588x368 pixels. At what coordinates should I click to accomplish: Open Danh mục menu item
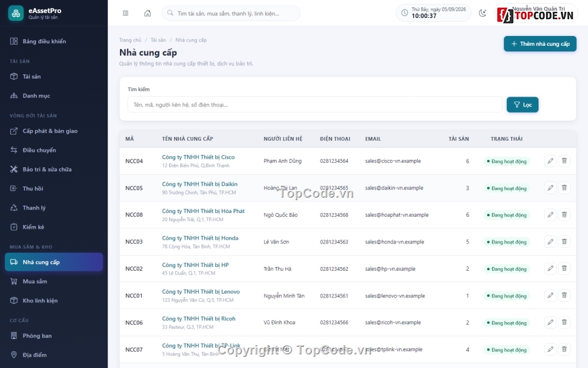point(54,96)
